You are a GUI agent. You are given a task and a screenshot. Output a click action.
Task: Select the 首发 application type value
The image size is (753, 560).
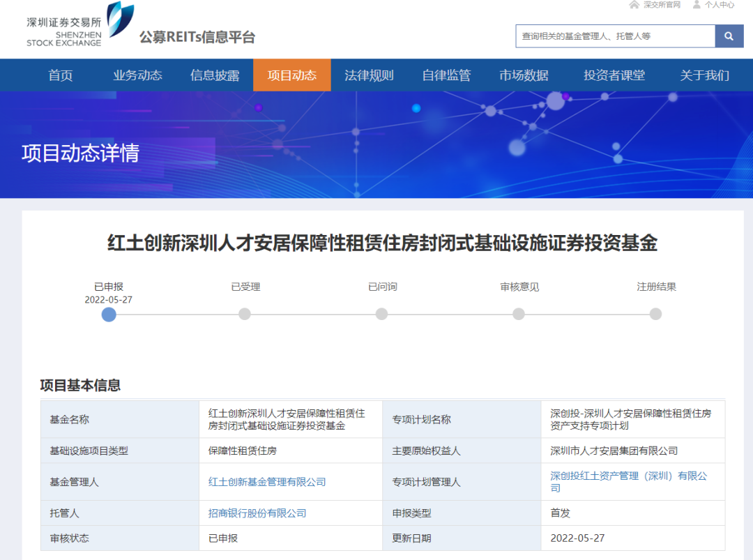point(633,513)
